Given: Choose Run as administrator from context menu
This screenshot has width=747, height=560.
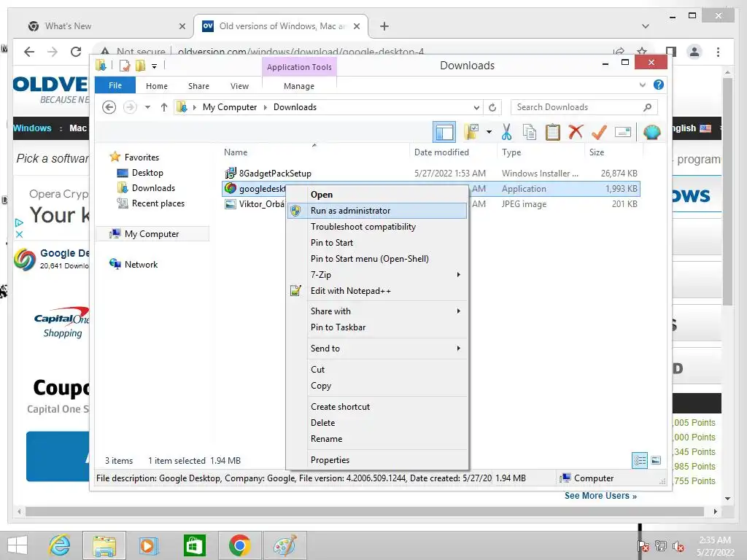Looking at the screenshot, I should tap(377, 211).
